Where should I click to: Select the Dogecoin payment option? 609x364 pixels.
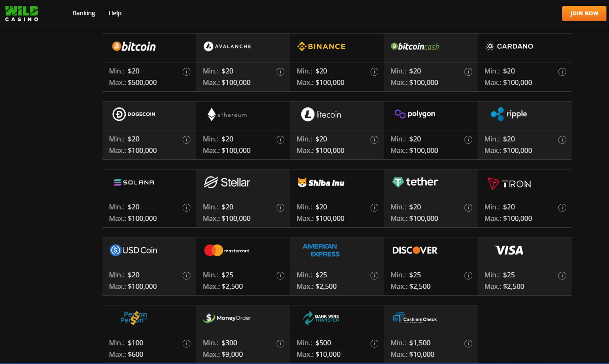pyautogui.click(x=134, y=114)
